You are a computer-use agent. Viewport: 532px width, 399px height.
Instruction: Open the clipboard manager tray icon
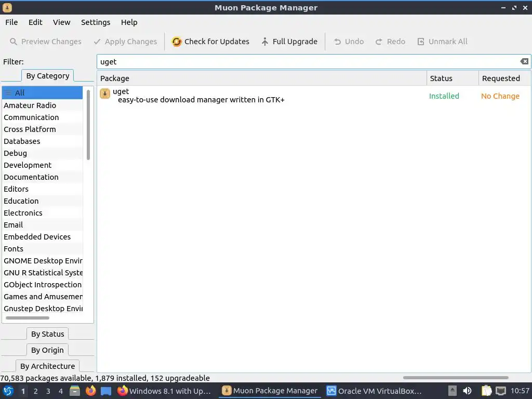[x=486, y=391]
